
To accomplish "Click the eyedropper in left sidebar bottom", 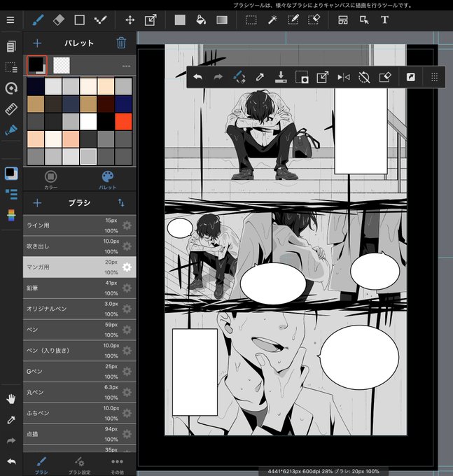I will pyautogui.click(x=11, y=420).
